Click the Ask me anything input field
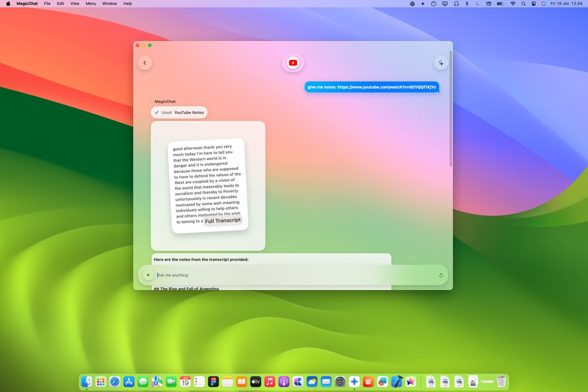Screen dimensions: 588x392 click(x=293, y=275)
